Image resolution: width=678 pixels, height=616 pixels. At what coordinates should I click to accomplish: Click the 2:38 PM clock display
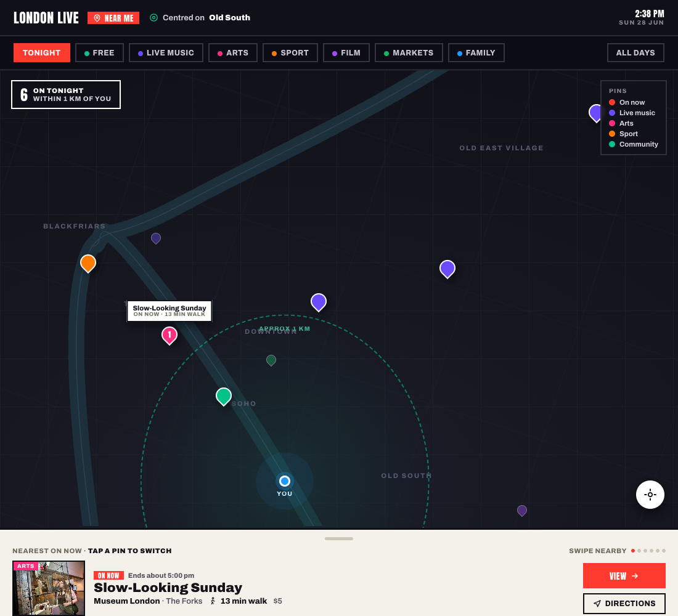(x=649, y=14)
